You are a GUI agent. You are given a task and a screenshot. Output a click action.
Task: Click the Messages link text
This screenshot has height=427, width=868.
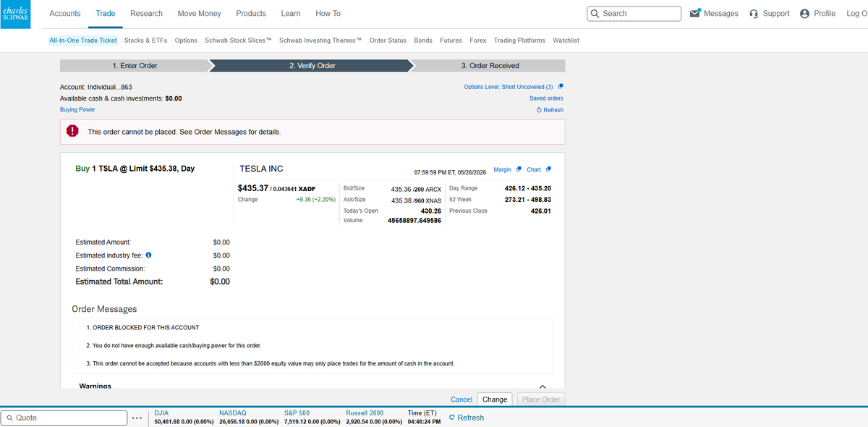(x=721, y=14)
